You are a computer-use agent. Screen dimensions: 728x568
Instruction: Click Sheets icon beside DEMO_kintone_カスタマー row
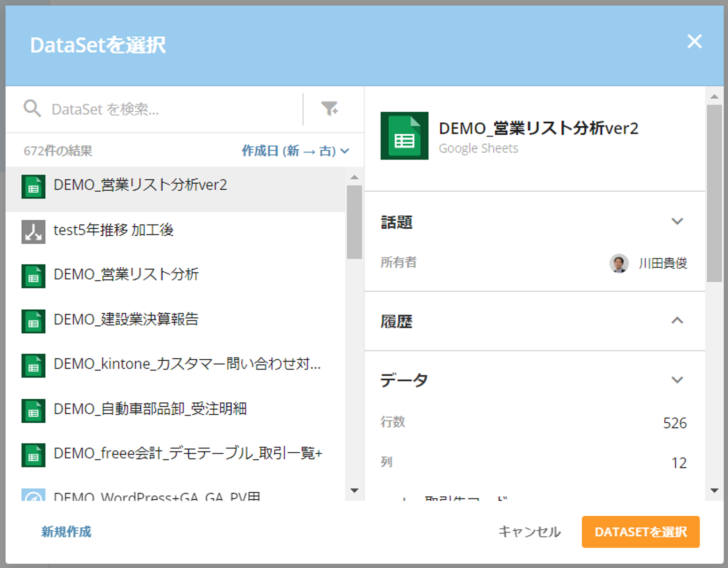(x=33, y=366)
